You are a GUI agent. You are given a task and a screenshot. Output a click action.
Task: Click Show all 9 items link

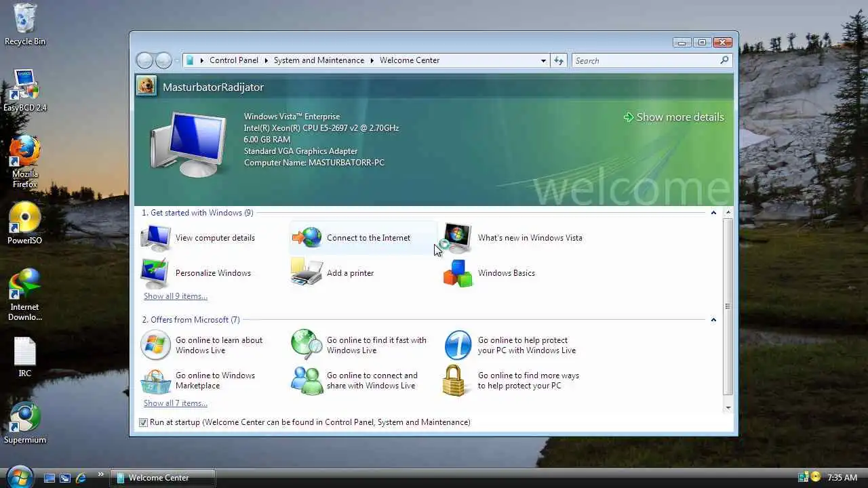point(176,296)
